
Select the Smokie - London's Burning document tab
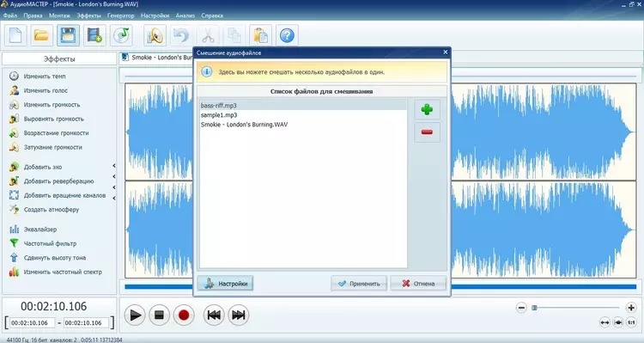[157, 58]
